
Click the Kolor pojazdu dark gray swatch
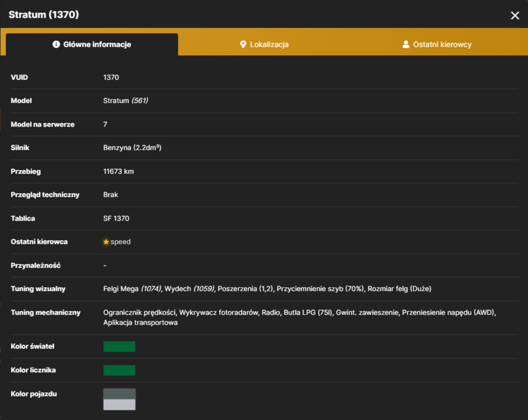[x=119, y=394]
